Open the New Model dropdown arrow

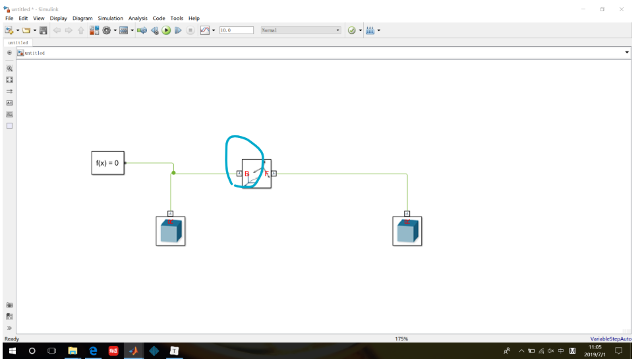[x=18, y=30]
